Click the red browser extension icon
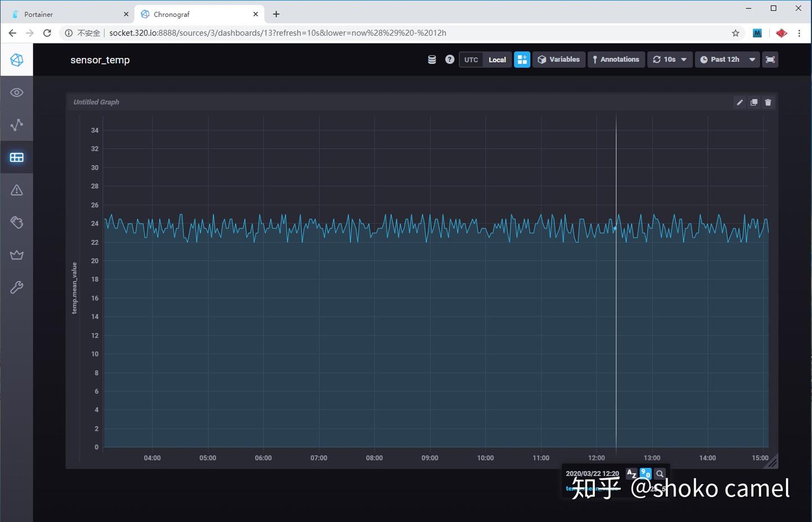 pos(782,33)
